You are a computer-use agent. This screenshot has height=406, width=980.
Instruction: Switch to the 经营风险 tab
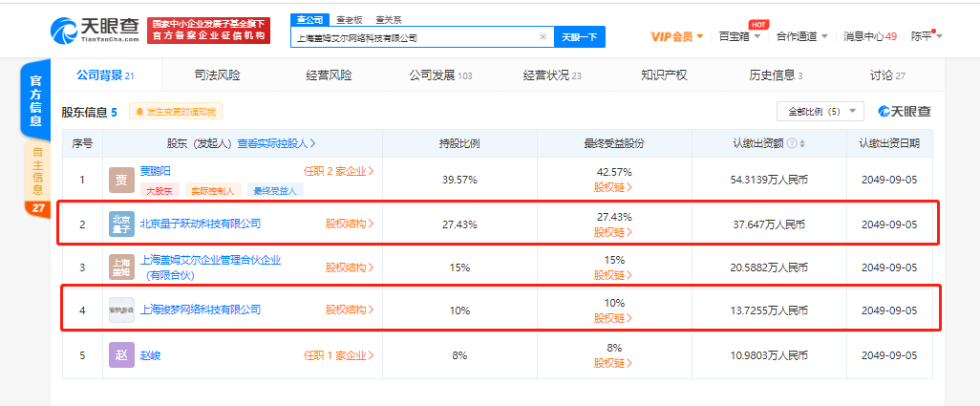click(329, 75)
